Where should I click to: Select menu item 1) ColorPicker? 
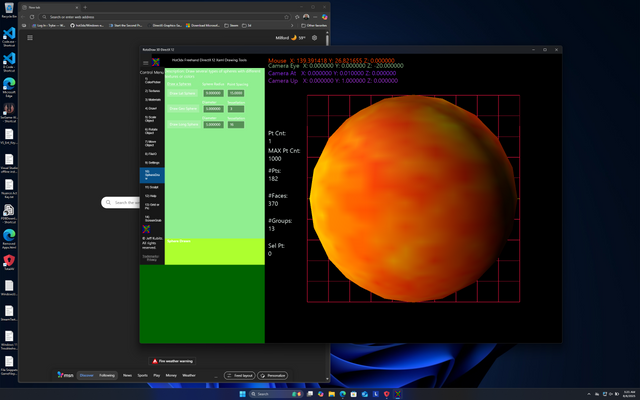[x=152, y=80]
